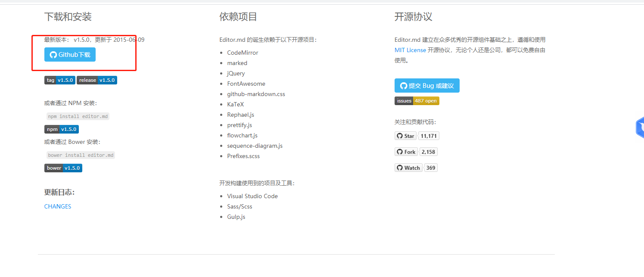Open the 2,158 forks count
Image resolution: width=644 pixels, height=277 pixels.
429,152
